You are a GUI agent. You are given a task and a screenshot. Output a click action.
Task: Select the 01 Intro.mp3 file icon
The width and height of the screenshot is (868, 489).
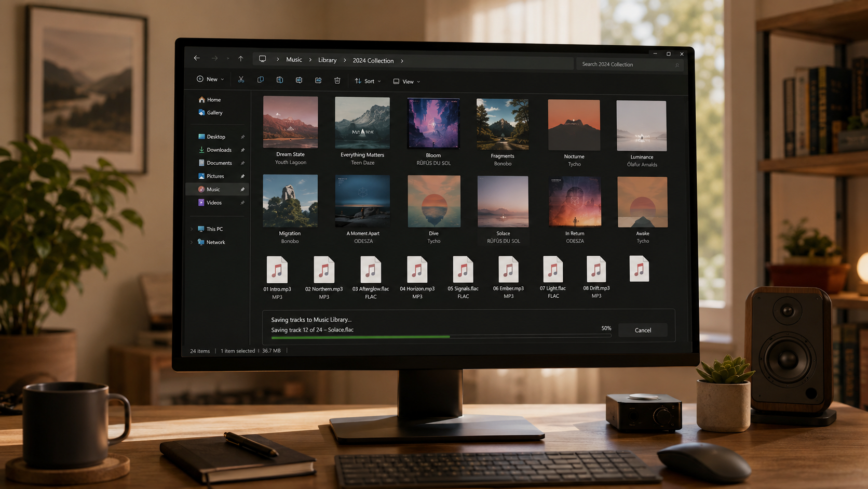[x=277, y=270]
